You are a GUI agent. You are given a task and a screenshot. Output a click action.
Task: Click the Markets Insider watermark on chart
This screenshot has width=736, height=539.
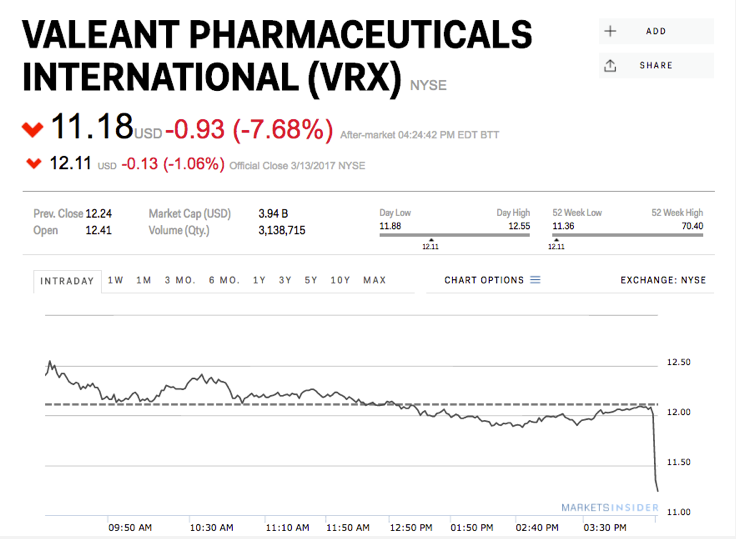(610, 508)
